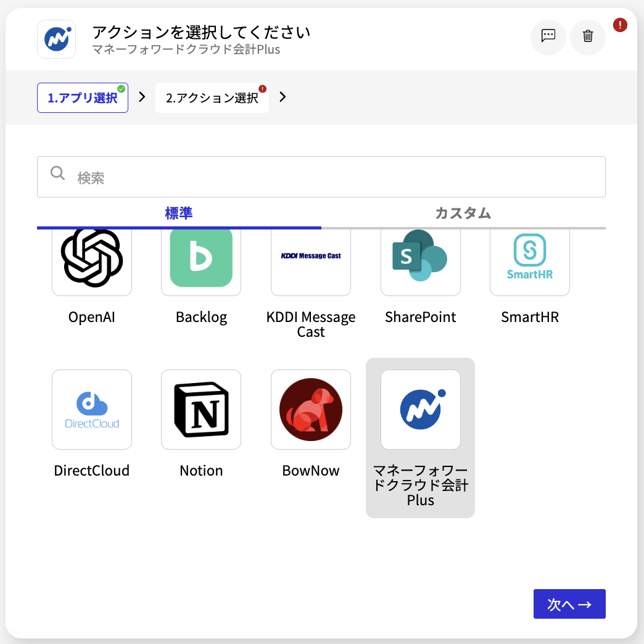The height and width of the screenshot is (644, 644).
Task: Click the SmartHR label text
Action: (530, 318)
